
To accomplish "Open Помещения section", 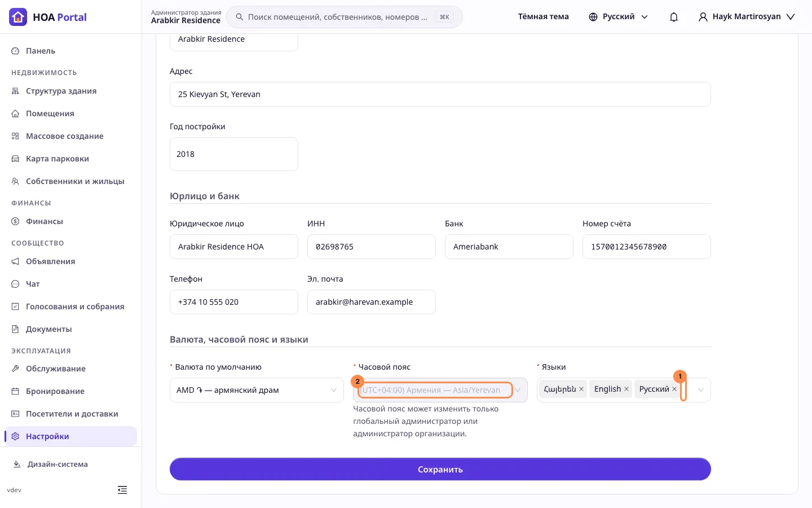I will coord(70,113).
